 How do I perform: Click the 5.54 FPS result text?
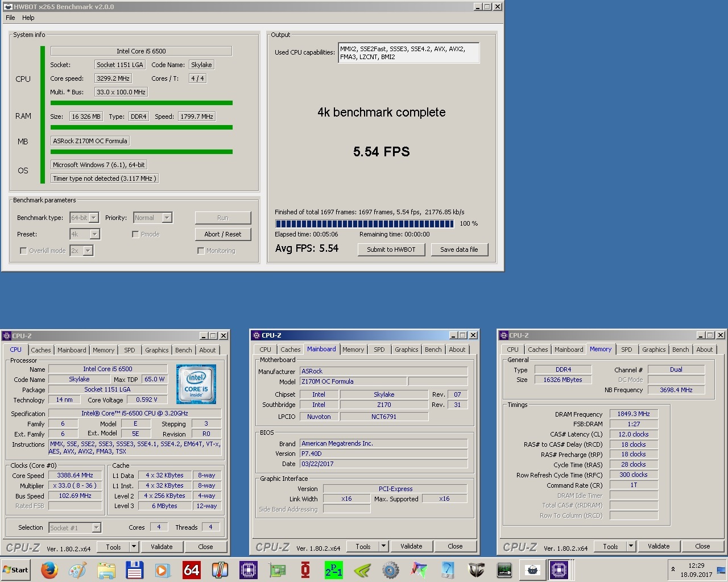tap(382, 152)
